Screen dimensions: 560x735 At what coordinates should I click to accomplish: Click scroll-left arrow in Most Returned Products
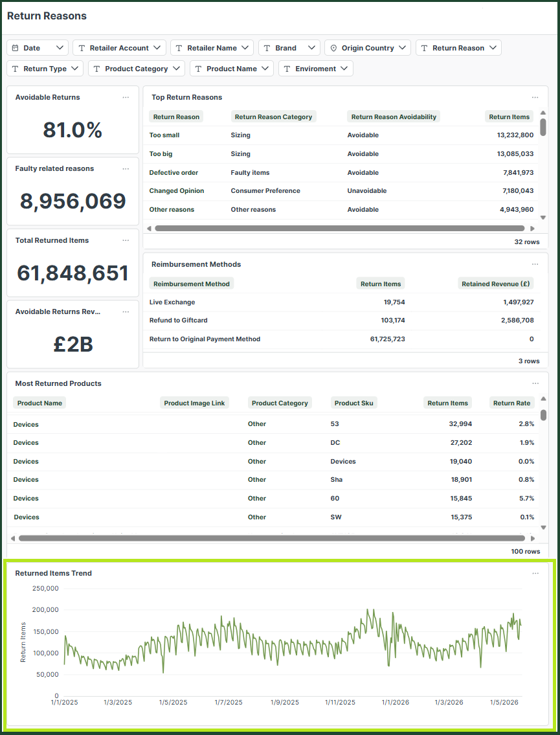[13, 539]
